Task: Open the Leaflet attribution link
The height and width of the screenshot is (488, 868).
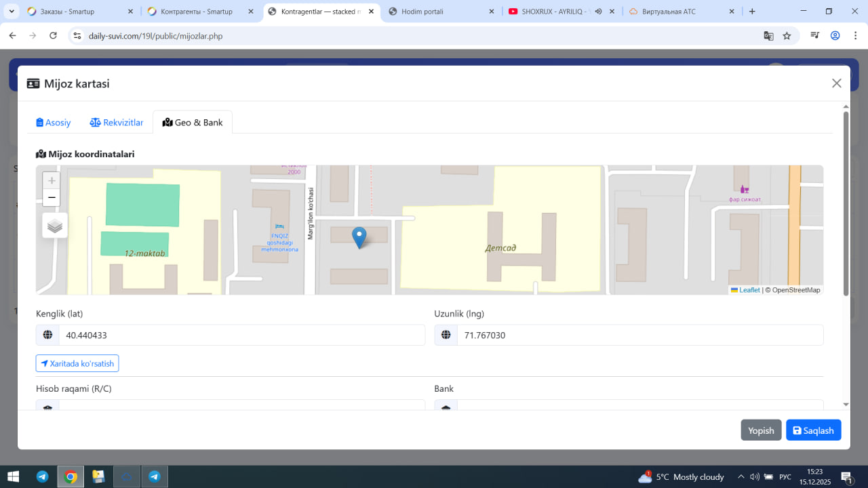Action: click(x=749, y=290)
